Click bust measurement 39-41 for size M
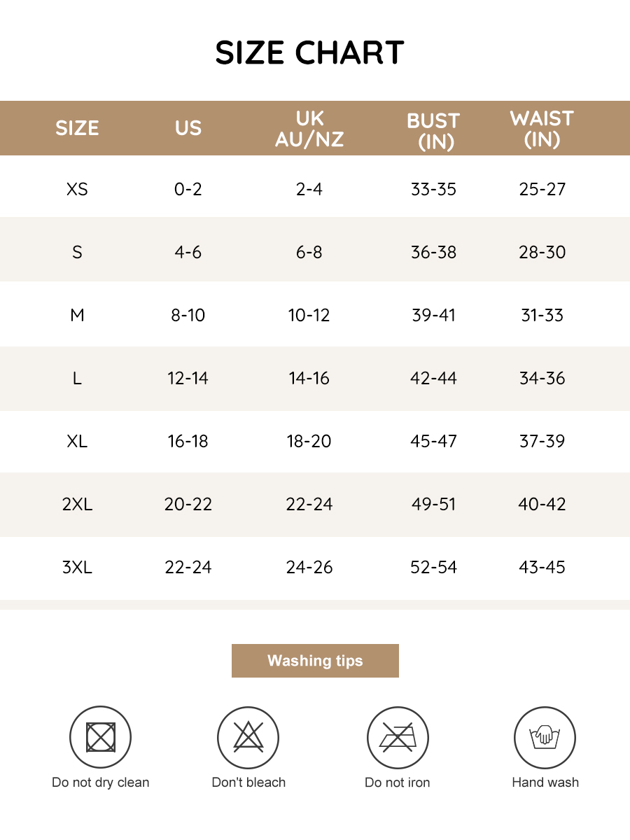Viewport: 630px width, 840px height. (434, 315)
